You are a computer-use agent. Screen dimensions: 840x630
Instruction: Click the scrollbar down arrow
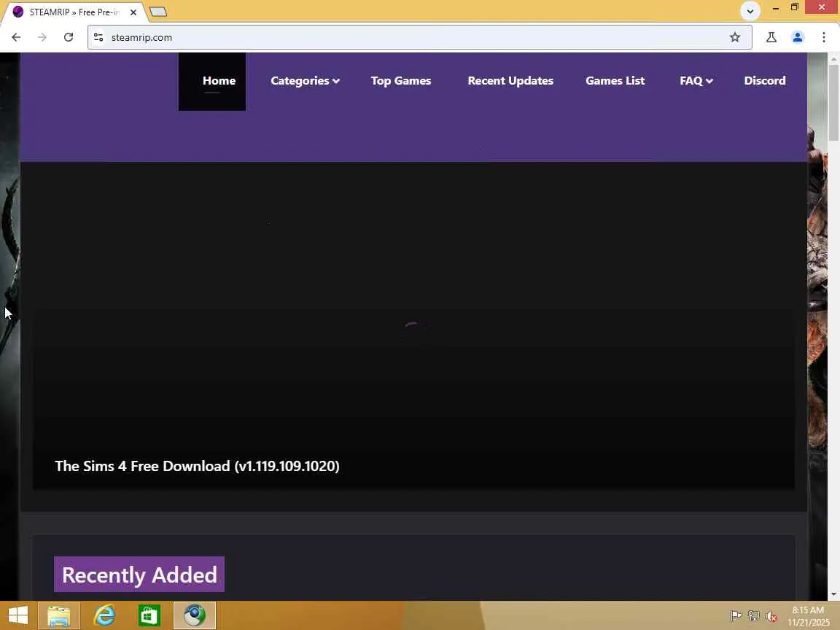[833, 594]
